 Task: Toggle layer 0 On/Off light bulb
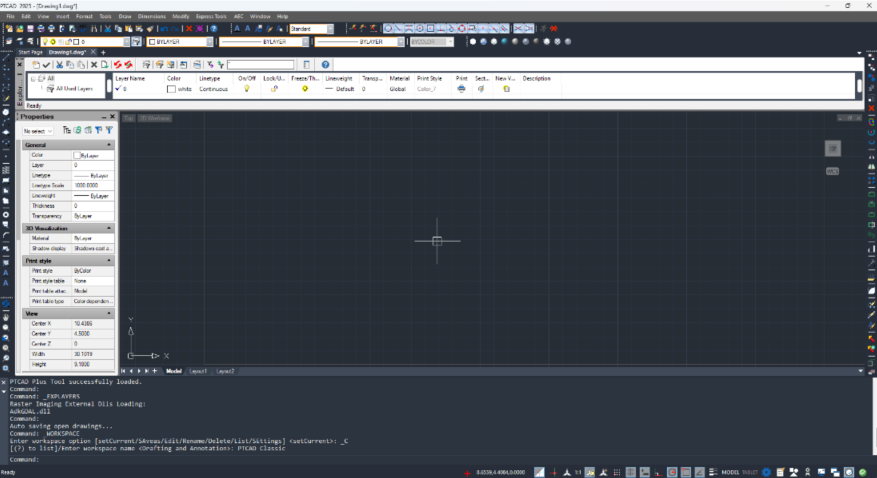tap(247, 89)
